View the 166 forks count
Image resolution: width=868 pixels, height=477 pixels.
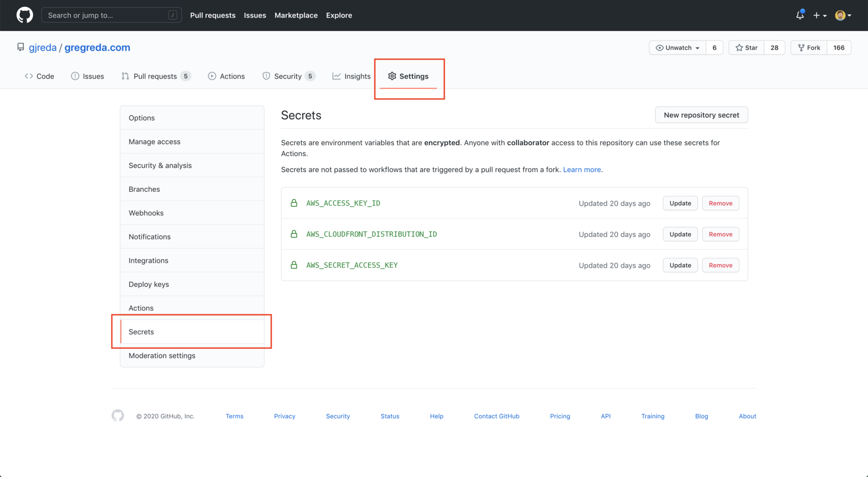pos(839,48)
